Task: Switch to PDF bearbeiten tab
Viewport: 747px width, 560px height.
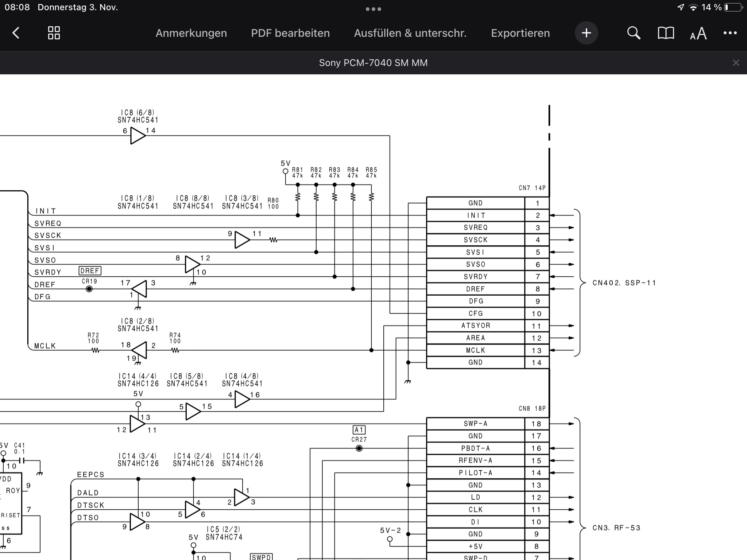Action: pos(290,33)
